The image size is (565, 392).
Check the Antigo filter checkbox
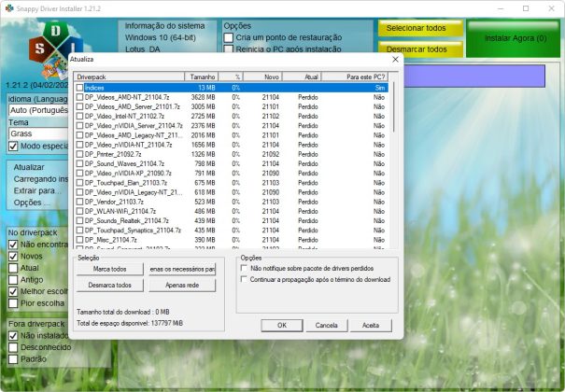(13, 280)
